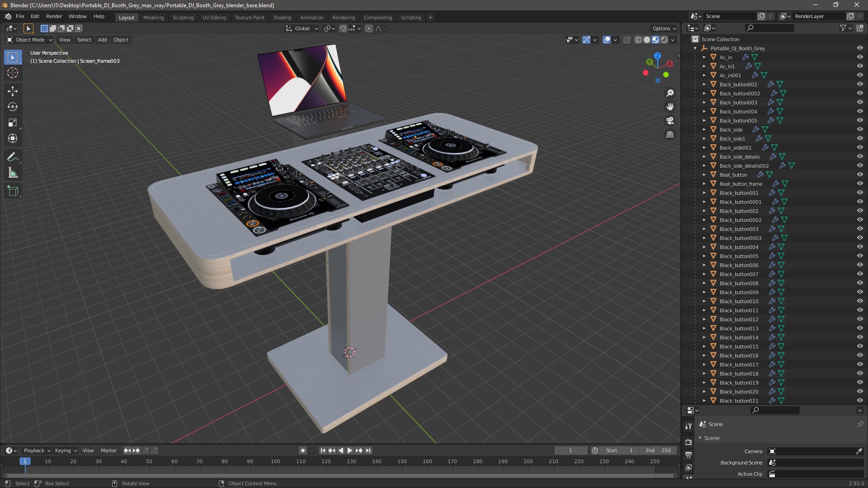Toggle viewport overlays icon
Screen dimensions: 868x488
[x=607, y=40]
